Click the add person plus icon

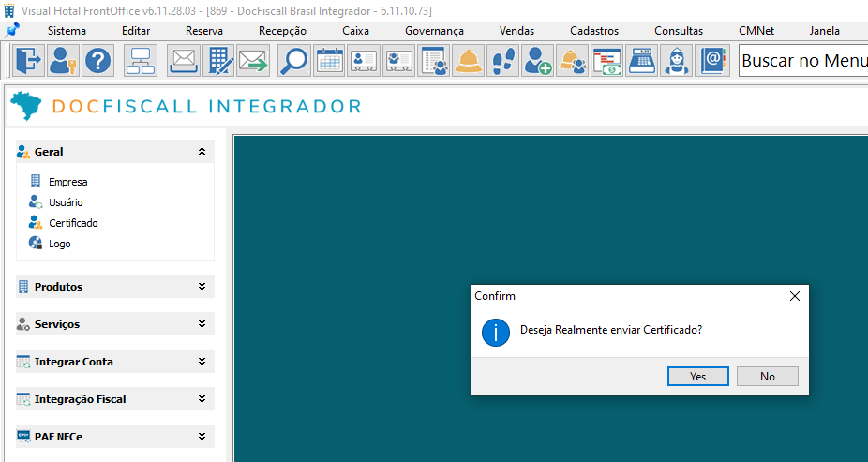pyautogui.click(x=537, y=61)
